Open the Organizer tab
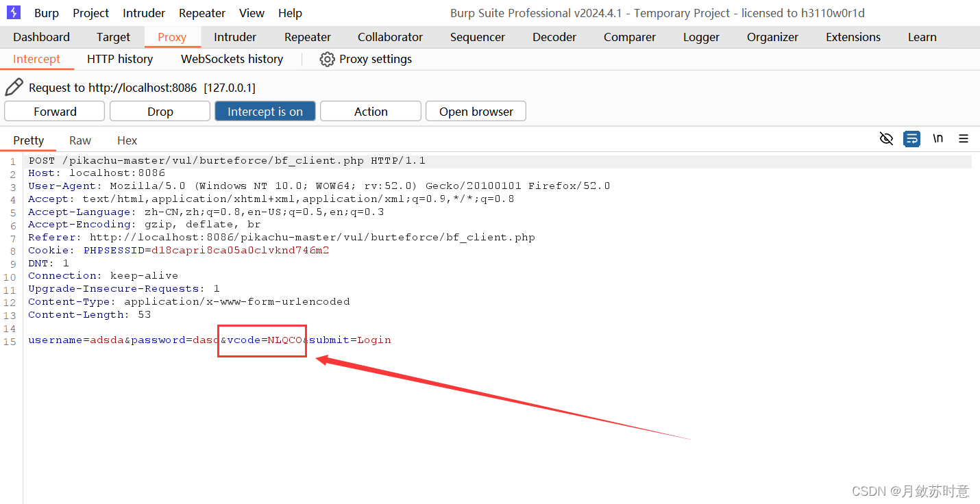 pyautogui.click(x=773, y=37)
